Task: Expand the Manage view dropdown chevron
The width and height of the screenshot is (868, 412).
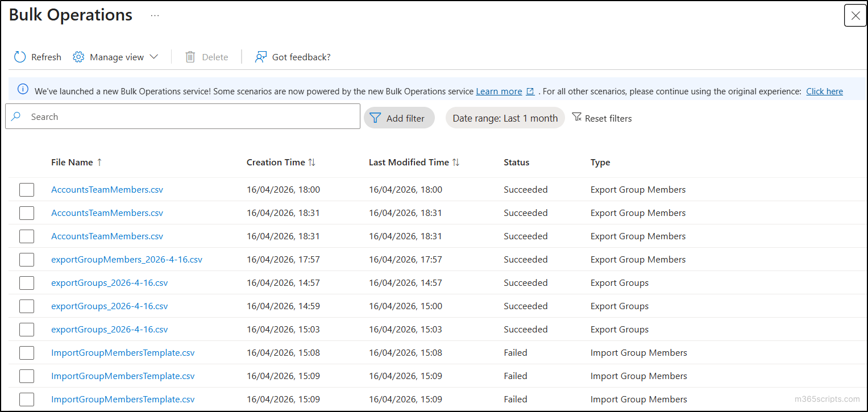Action: pyautogui.click(x=153, y=57)
